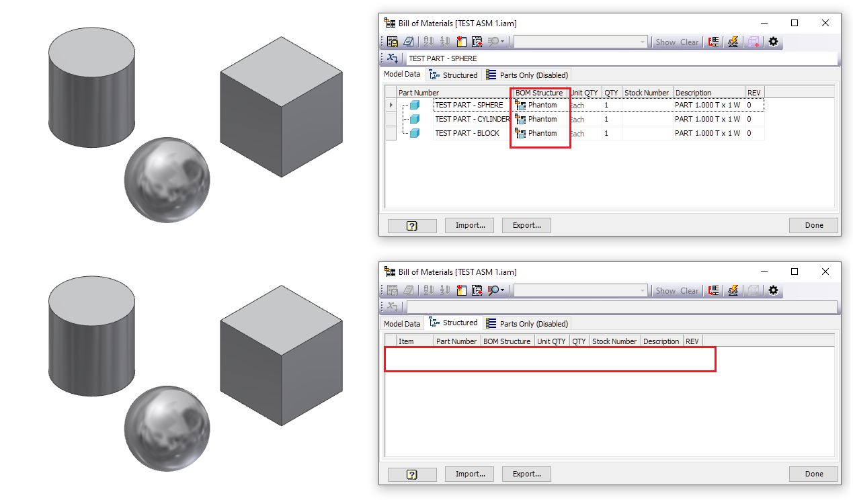
Task: Click the Part Number Merge Settings icon
Action: pyautogui.click(x=713, y=42)
